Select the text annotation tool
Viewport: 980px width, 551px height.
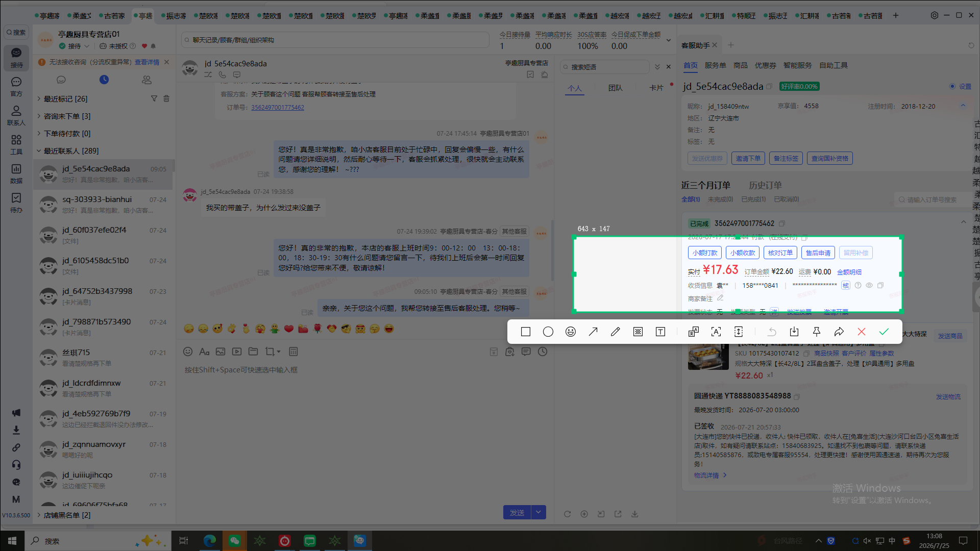pos(660,332)
